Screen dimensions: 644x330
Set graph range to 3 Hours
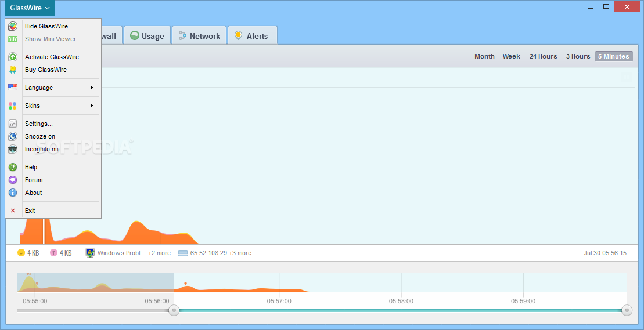578,57
